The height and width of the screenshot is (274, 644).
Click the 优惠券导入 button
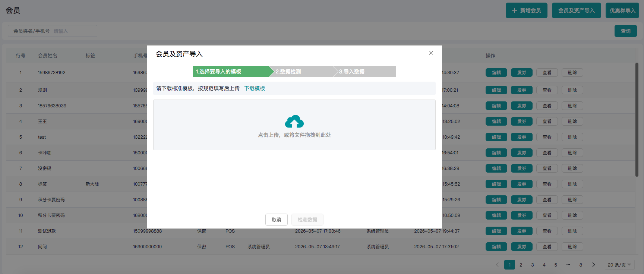click(622, 10)
